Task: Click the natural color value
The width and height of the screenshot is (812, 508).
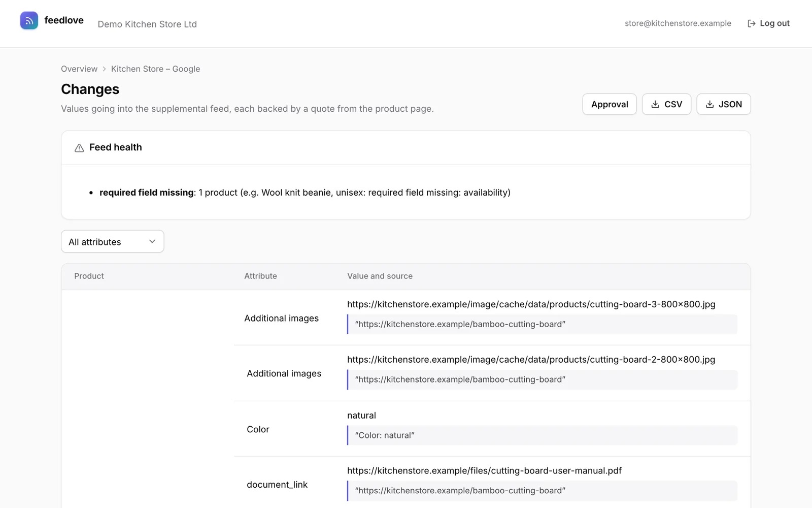Action: click(x=361, y=416)
